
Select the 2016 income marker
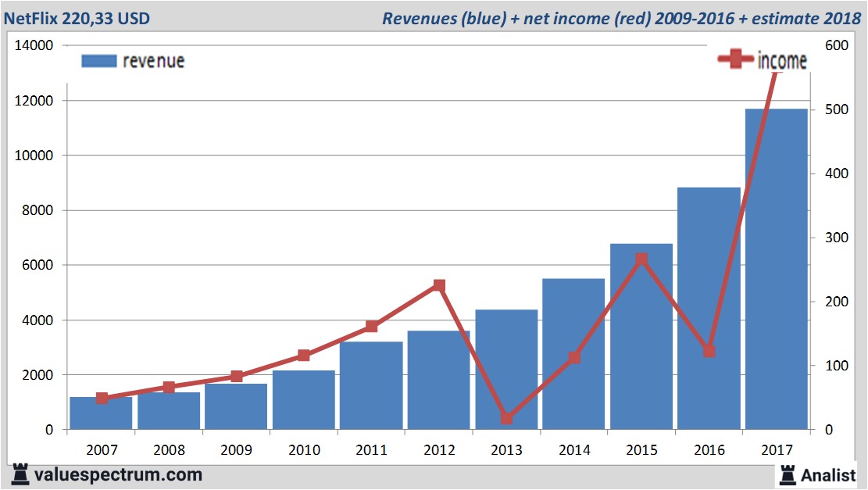(x=709, y=351)
